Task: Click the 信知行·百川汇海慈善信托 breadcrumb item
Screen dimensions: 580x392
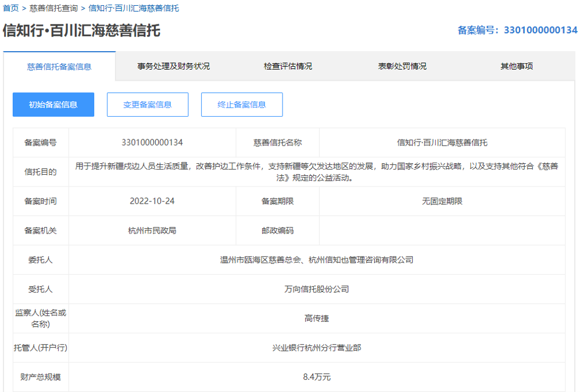Action: [x=134, y=8]
